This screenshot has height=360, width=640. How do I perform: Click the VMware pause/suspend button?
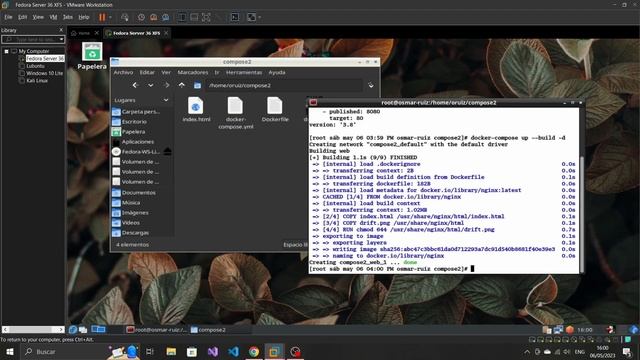click(x=102, y=17)
